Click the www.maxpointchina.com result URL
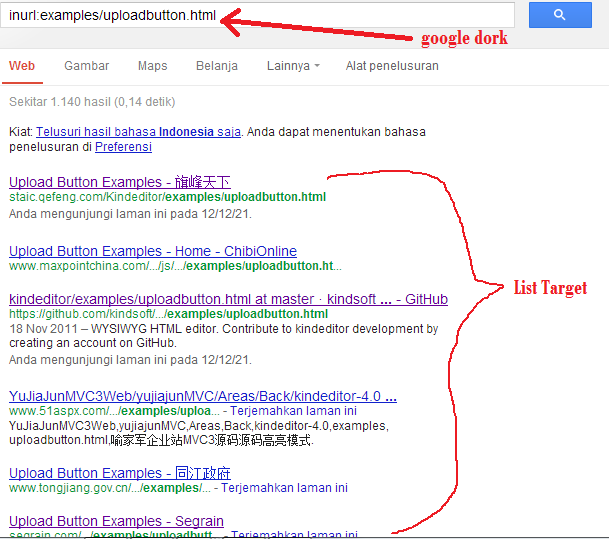 coord(175,266)
